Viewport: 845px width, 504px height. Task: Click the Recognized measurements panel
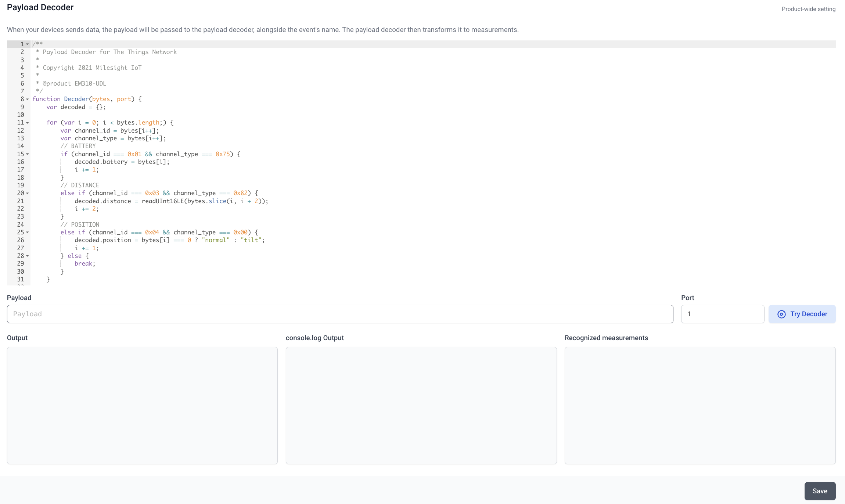(700, 405)
